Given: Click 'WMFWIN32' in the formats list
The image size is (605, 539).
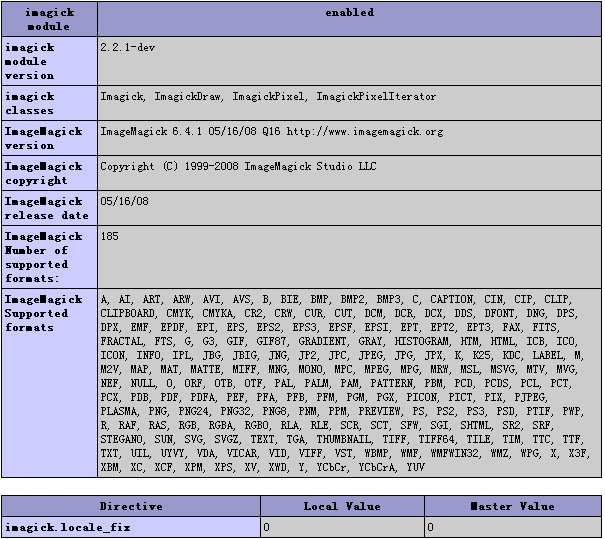Looking at the screenshot, I should (x=455, y=453).
